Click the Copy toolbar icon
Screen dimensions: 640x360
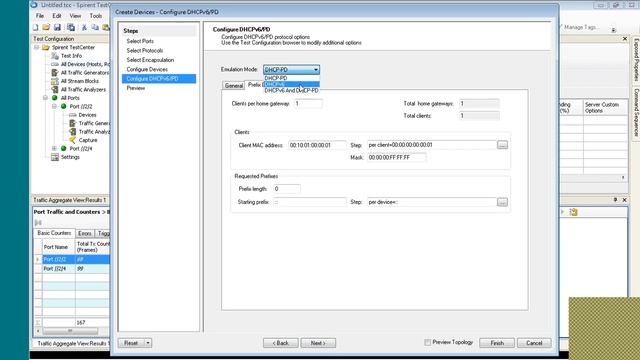95,27
